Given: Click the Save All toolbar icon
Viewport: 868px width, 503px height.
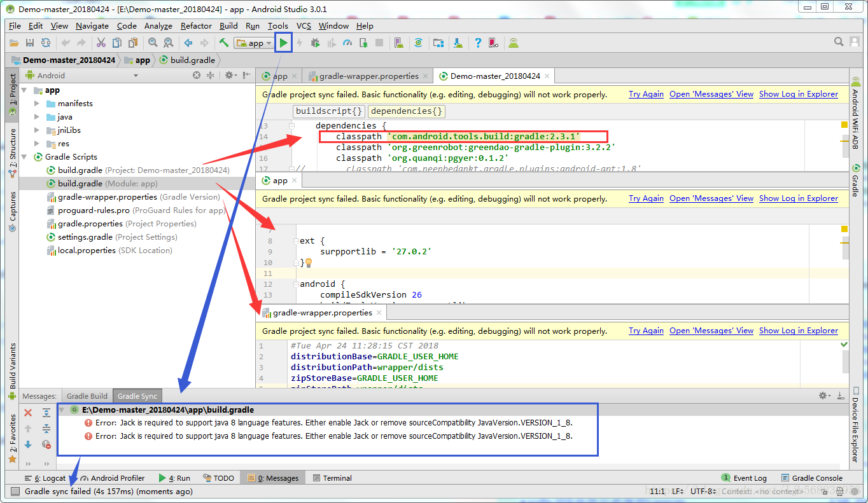Looking at the screenshot, I should click(30, 43).
